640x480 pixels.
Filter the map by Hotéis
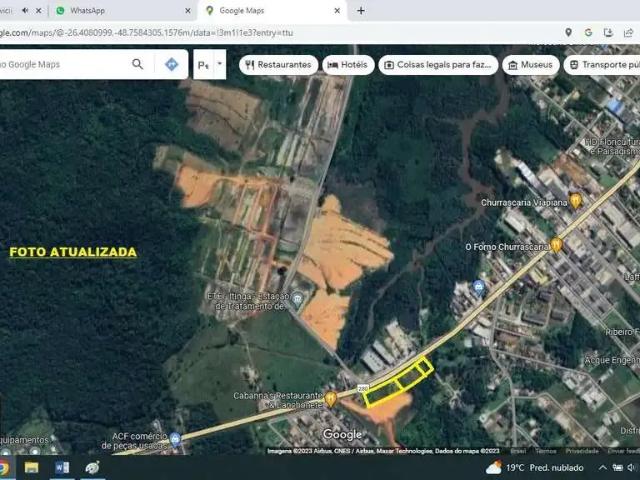tap(348, 65)
